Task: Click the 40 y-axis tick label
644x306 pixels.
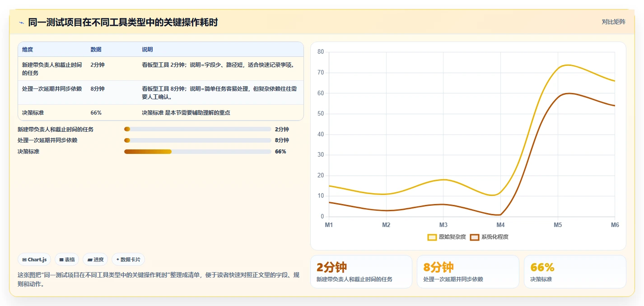Action: [x=321, y=134]
